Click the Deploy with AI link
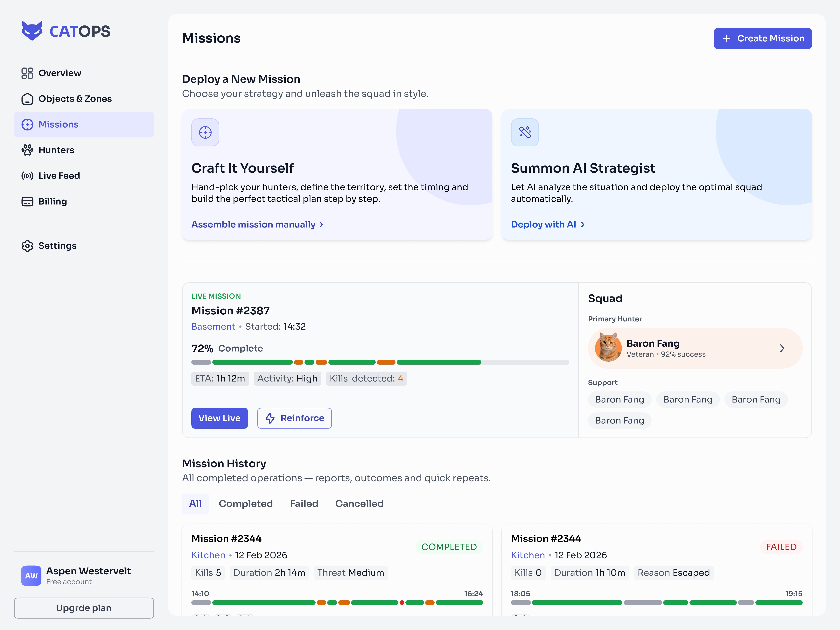 [548, 224]
